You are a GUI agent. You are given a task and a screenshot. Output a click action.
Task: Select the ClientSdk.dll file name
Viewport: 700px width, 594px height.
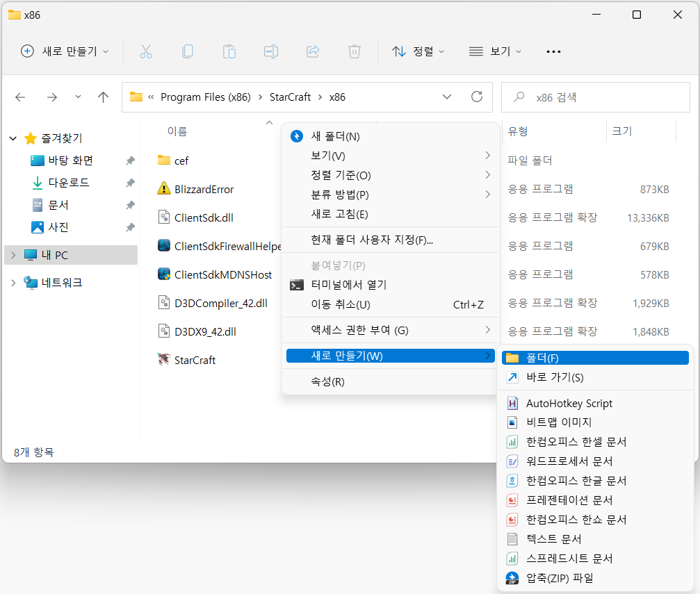[204, 217]
